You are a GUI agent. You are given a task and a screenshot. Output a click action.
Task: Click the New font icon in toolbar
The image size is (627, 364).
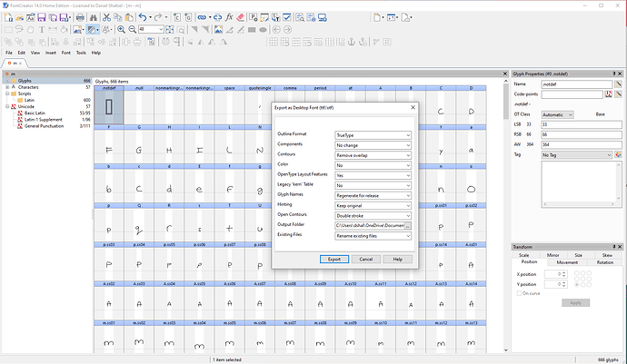[8, 17]
